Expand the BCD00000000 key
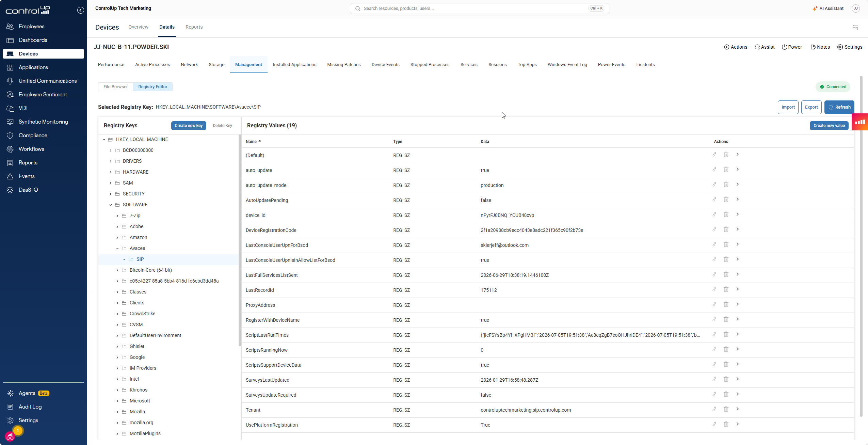Viewport: 868px width, 445px height. pyautogui.click(x=110, y=150)
